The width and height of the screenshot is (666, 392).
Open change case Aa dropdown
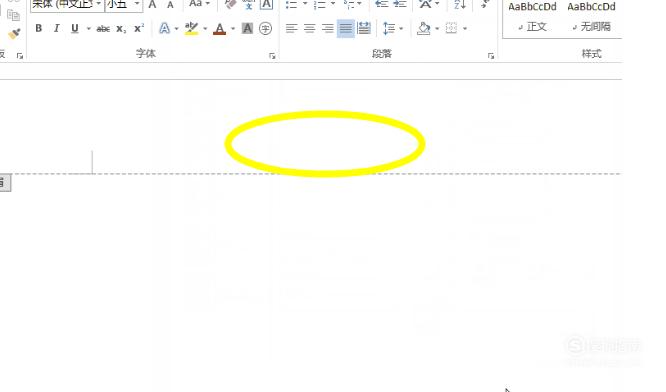pos(199,4)
